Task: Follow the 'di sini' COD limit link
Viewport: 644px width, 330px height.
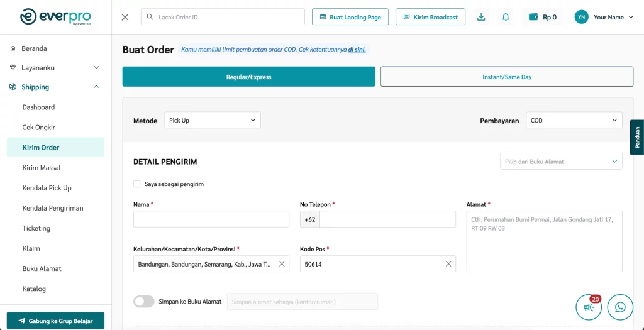Action: tap(357, 49)
